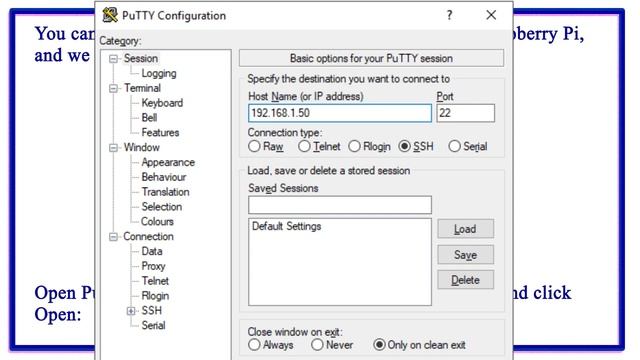Open the Session category
640x360 pixels.
pyautogui.click(x=141, y=58)
